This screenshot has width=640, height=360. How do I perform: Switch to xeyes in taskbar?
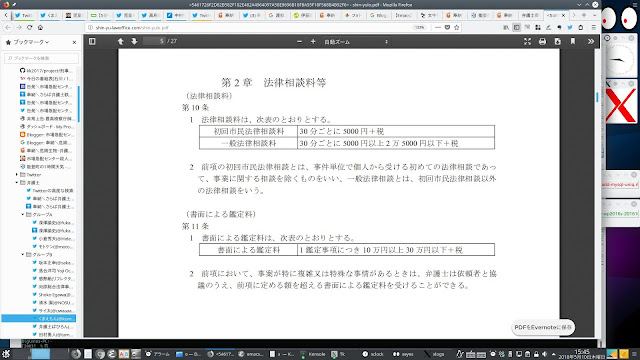[403, 354]
